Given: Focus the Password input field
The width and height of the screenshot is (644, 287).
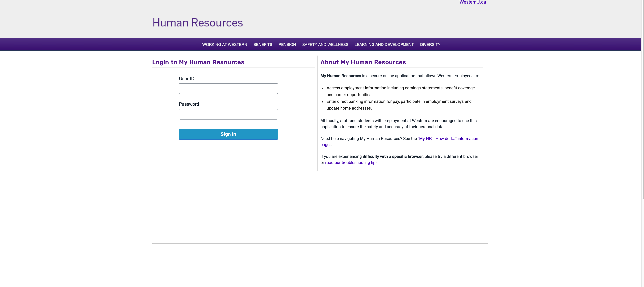Looking at the screenshot, I should [228, 114].
